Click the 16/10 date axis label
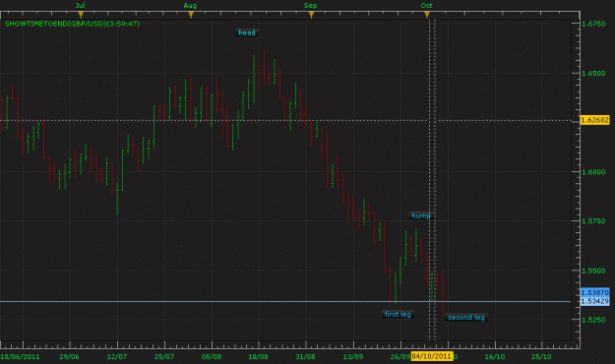615x364 pixels. tap(495, 356)
